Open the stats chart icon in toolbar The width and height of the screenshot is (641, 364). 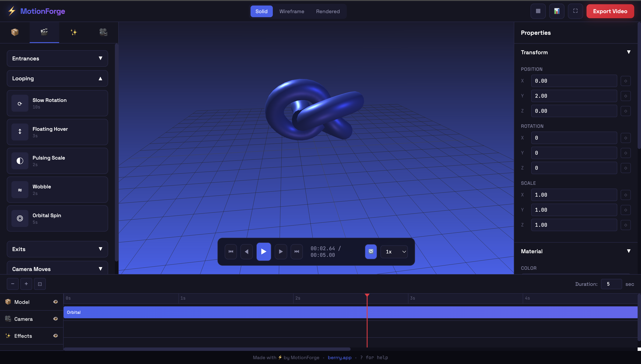tap(556, 11)
